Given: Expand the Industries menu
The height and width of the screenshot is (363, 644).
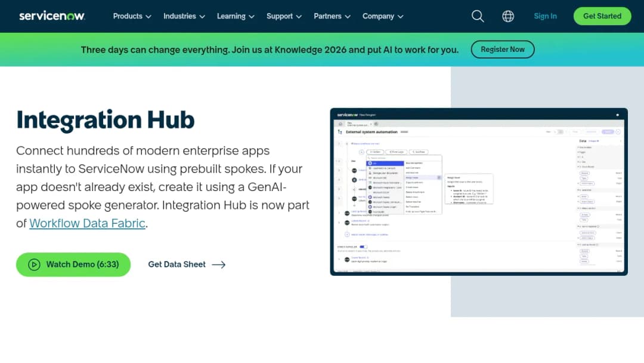Looking at the screenshot, I should coord(184,16).
